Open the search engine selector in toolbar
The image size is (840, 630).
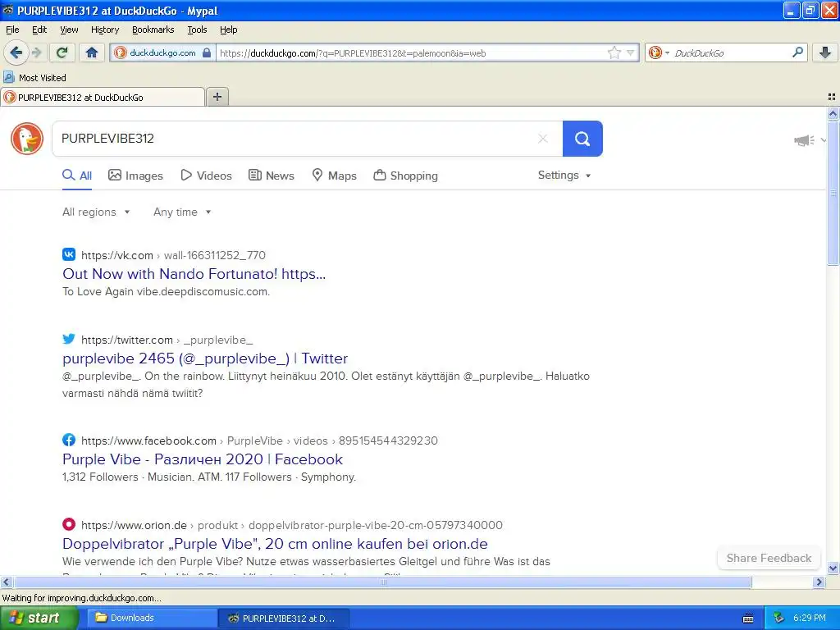click(659, 52)
